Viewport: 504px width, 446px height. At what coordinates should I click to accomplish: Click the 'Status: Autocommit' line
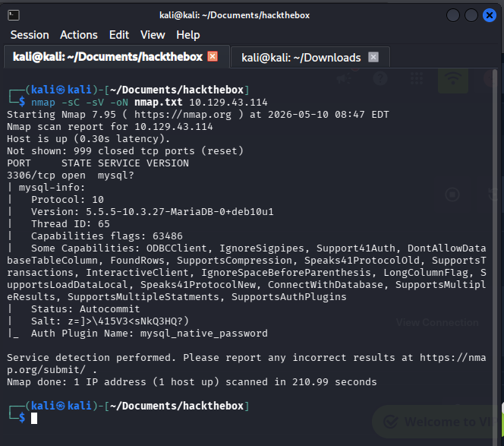(86, 309)
